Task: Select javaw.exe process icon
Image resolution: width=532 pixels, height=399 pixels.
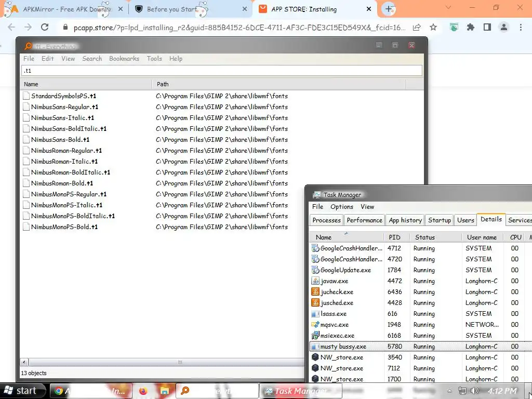Action: 315,281
